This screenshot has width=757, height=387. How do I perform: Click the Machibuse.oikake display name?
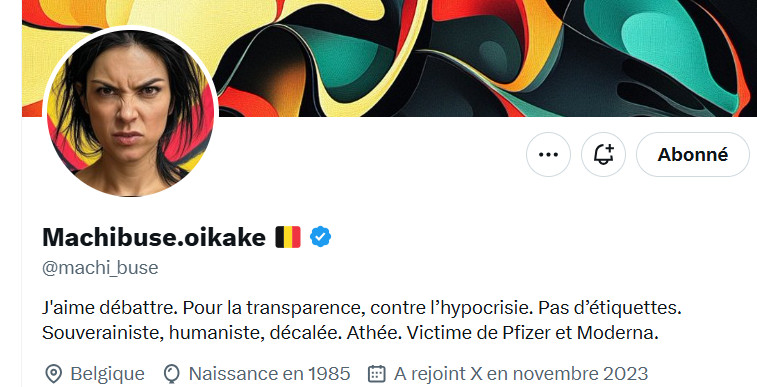(x=154, y=237)
